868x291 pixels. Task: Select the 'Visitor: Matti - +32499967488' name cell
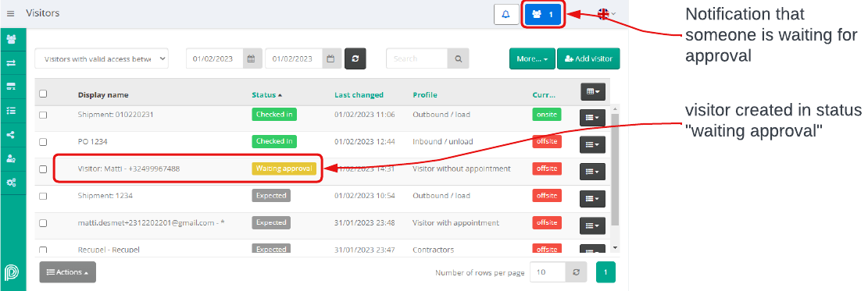point(128,169)
